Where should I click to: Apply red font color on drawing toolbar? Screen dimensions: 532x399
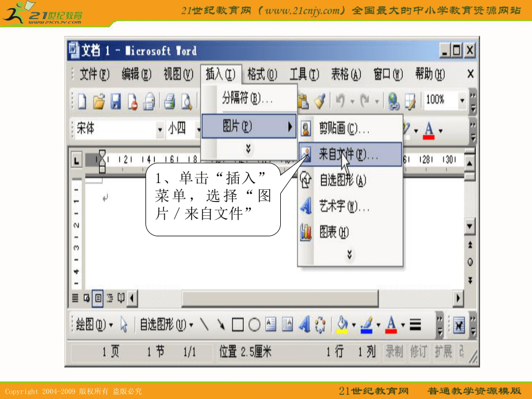(x=391, y=325)
